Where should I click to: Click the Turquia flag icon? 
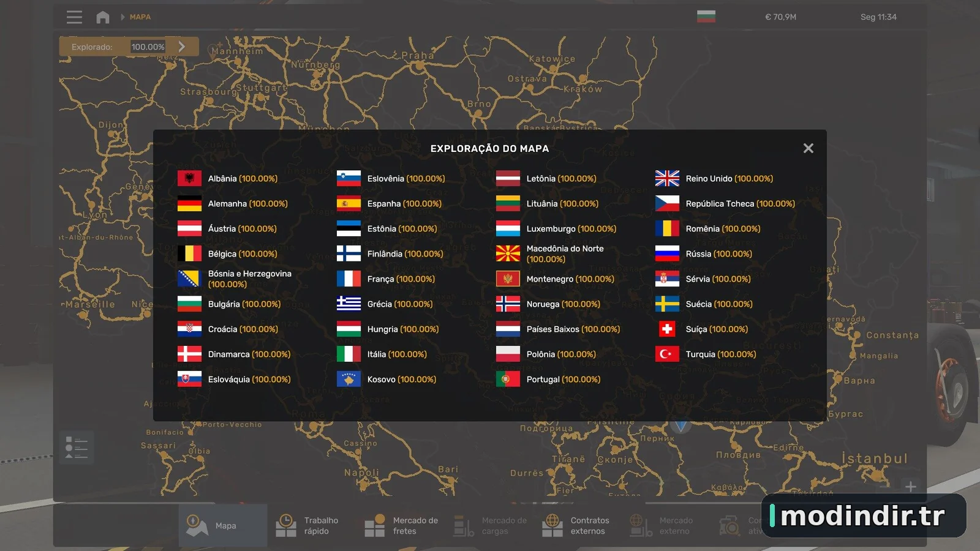[x=667, y=354]
